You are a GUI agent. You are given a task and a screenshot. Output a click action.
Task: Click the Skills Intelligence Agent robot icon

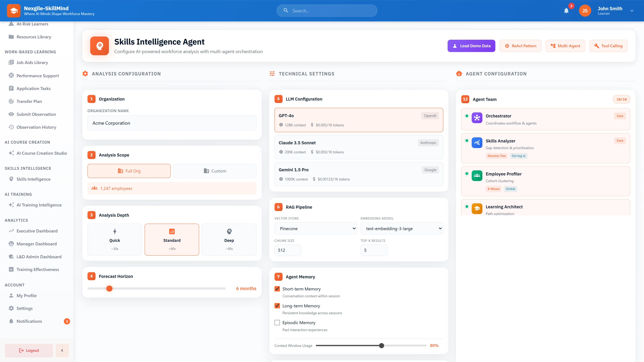99,46
